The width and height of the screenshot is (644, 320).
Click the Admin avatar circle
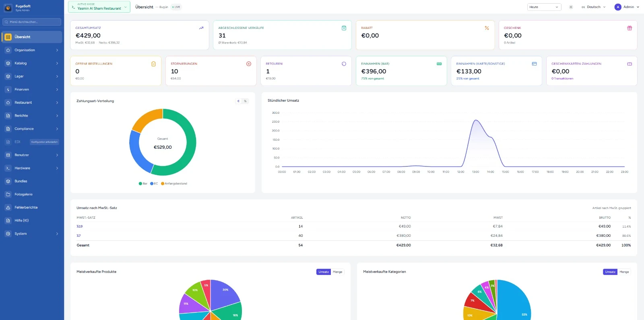tap(618, 7)
